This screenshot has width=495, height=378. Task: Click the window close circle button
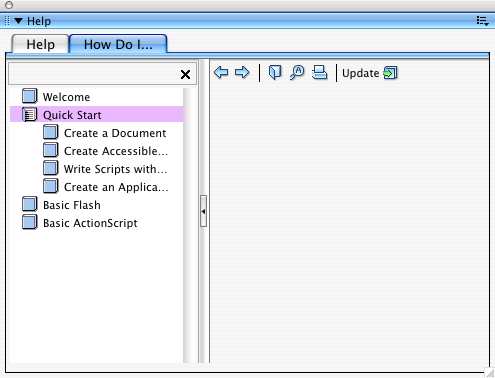[x=9, y=5]
